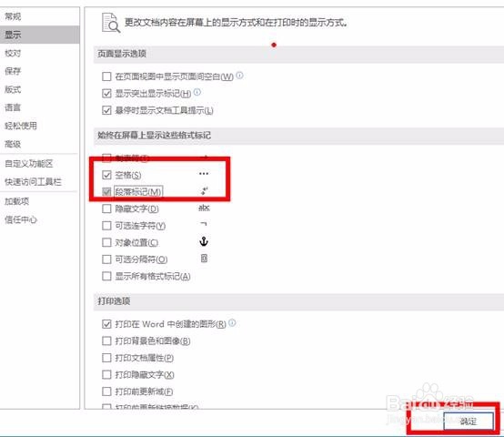Enable 打印隐藏文字(X) checkbox
The height and width of the screenshot is (437, 504).
(x=106, y=374)
